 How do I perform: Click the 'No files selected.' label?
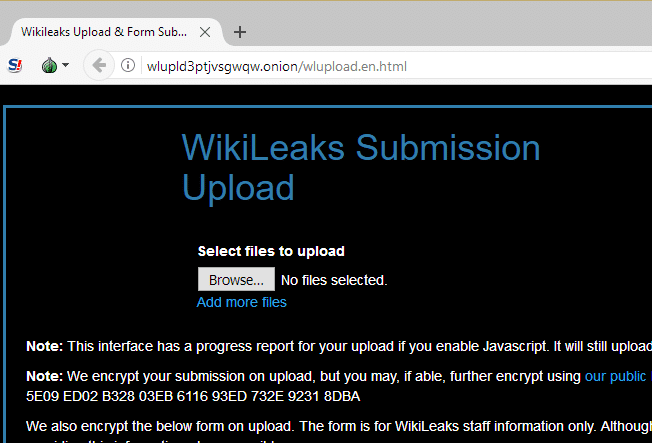(334, 280)
